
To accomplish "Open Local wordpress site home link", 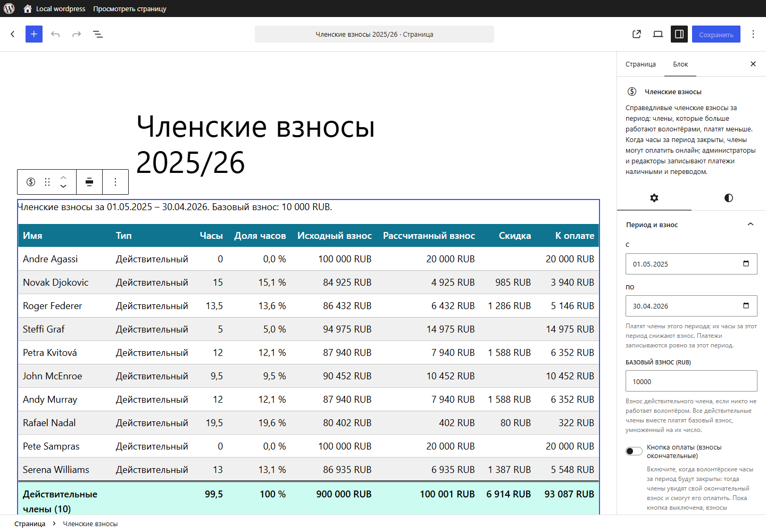I will (54, 9).
